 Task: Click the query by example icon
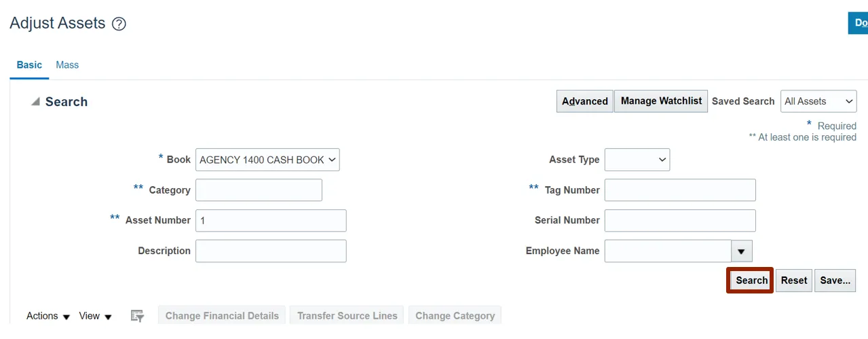(137, 316)
